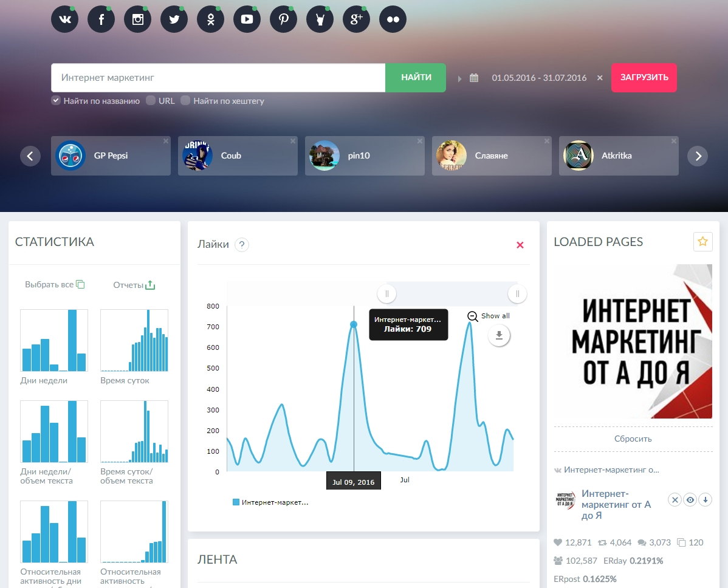Enable the URL search checkbox
728x588 pixels.
pyautogui.click(x=151, y=101)
